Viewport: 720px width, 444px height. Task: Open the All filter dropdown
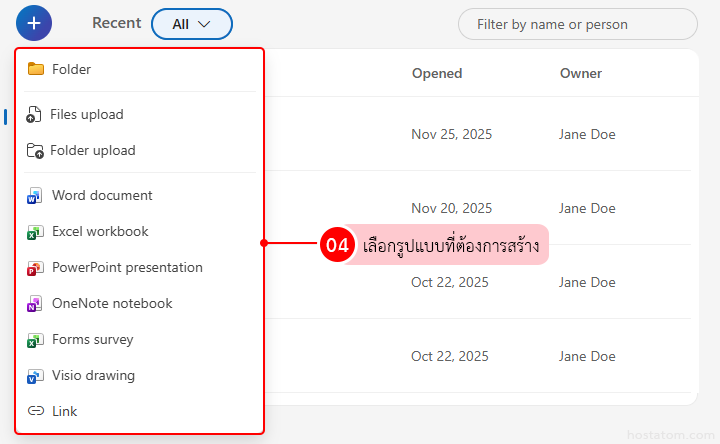tap(192, 24)
